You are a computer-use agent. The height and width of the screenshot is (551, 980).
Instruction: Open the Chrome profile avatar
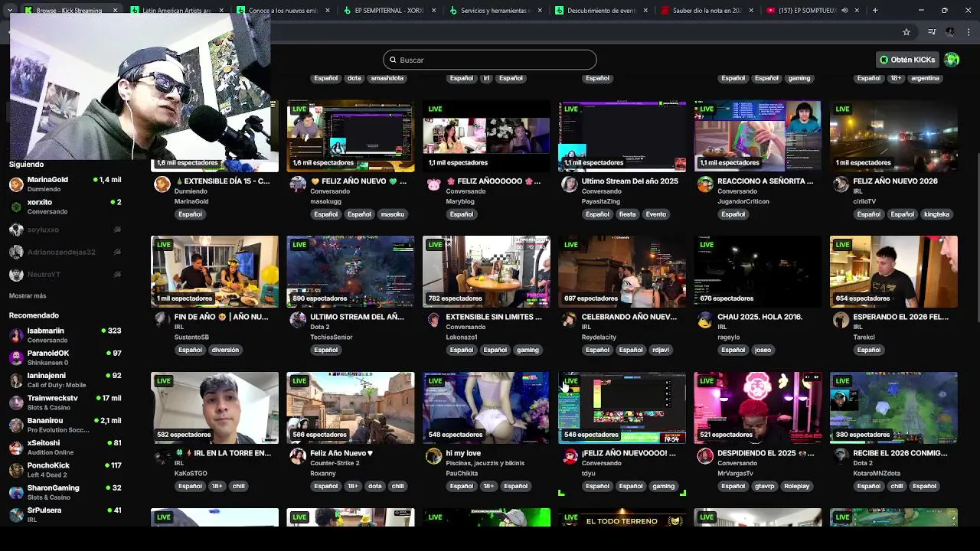(x=950, y=32)
